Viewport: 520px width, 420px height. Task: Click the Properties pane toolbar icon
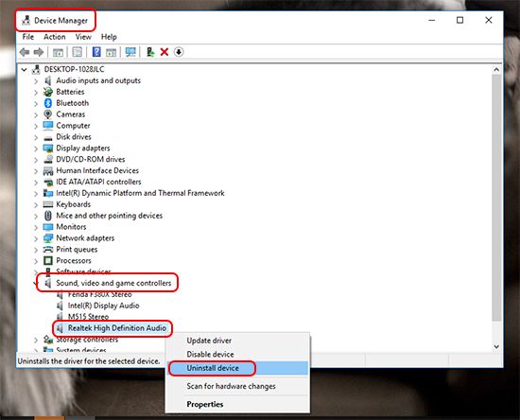point(77,52)
